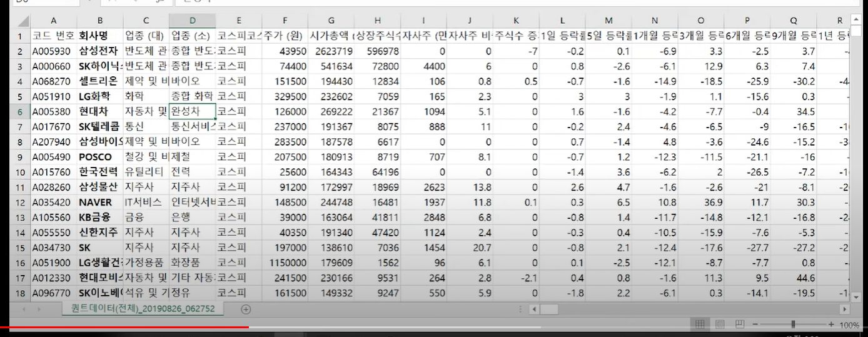The width and height of the screenshot is (868, 337).
Task: Select column K header
Action: click(517, 21)
